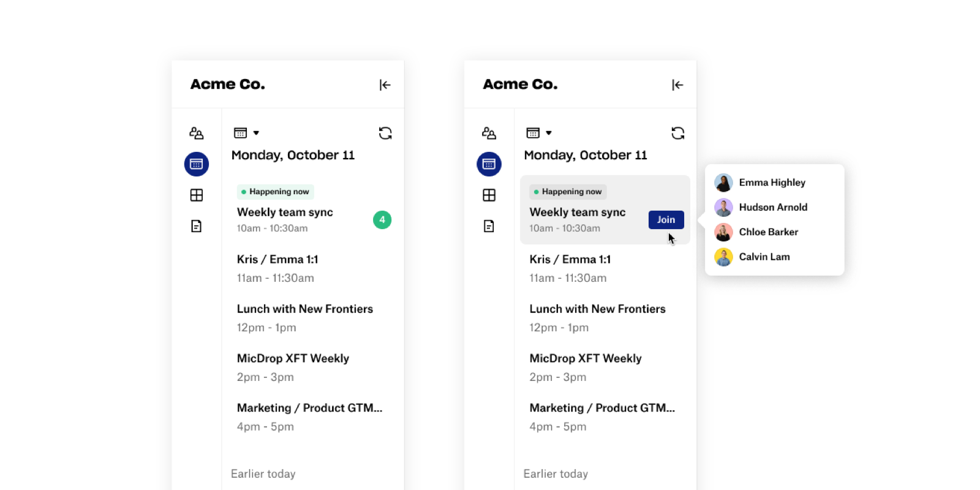Open the grid view icon in left panel
Viewport: 980px width, 490px height.
pyautogui.click(x=196, y=195)
